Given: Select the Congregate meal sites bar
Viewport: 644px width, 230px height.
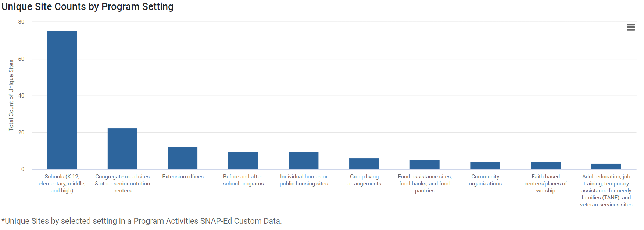Looking at the screenshot, I should tap(122, 149).
